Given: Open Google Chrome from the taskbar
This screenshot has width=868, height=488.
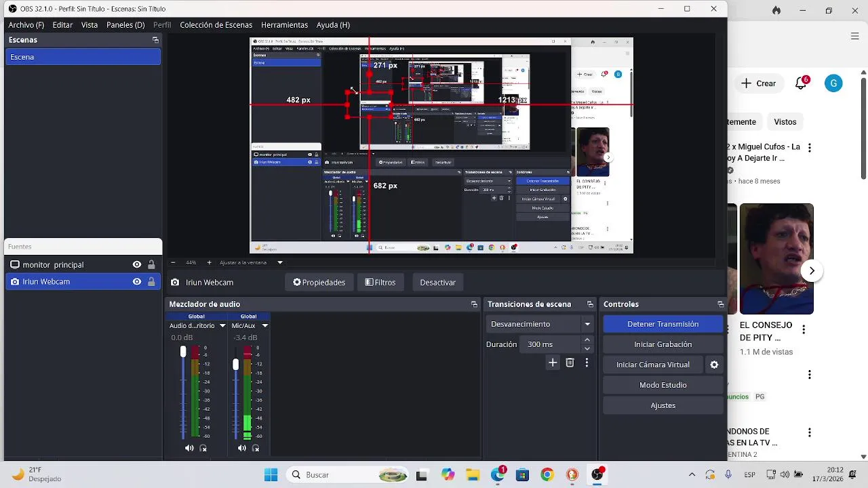Looking at the screenshot, I should (x=547, y=474).
